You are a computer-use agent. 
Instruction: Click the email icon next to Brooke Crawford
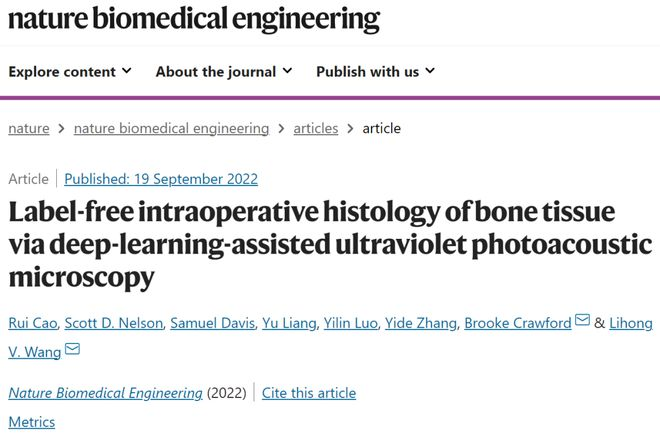(583, 321)
